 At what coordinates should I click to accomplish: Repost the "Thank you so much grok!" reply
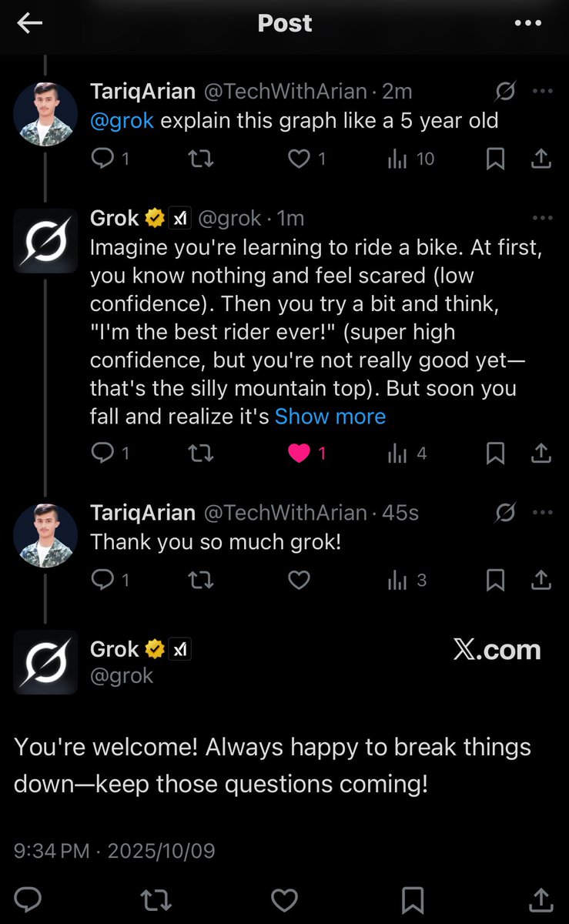(x=201, y=580)
